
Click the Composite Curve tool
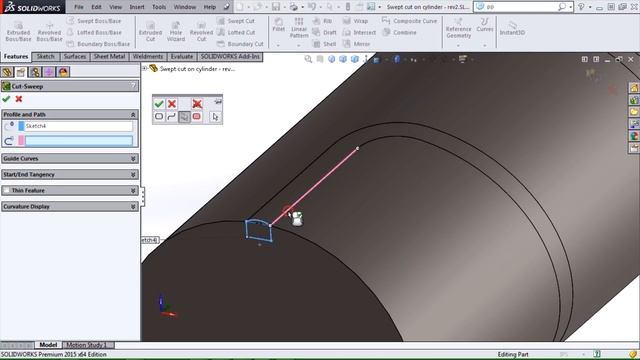[x=409, y=21]
